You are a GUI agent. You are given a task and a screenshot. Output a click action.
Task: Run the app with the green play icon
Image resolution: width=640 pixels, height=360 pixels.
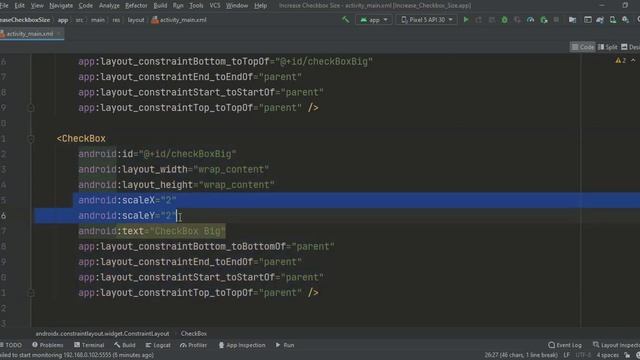click(466, 20)
